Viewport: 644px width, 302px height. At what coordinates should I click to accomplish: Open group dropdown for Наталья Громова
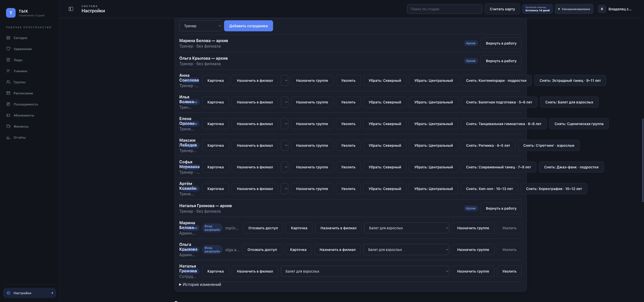tap(365, 271)
